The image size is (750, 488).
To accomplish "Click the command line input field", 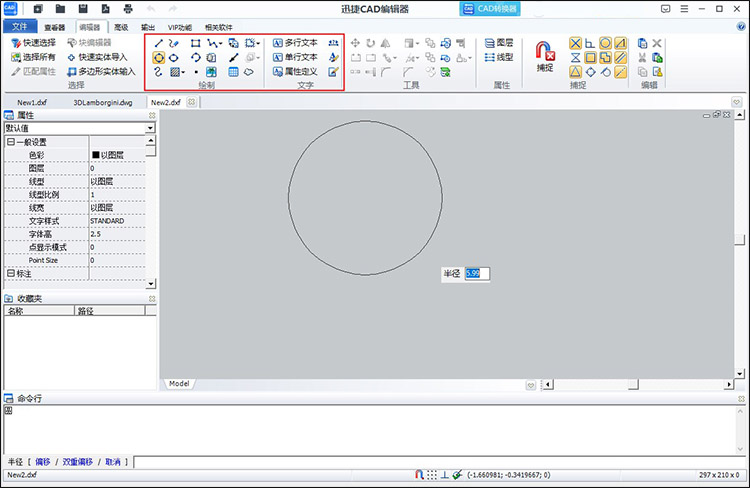I will point(439,462).
